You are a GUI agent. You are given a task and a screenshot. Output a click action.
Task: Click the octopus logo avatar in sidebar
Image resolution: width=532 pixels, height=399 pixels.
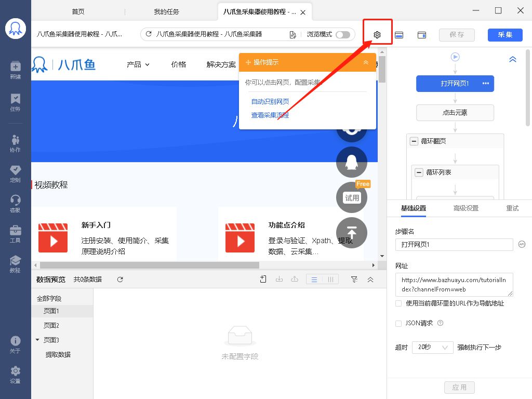[x=16, y=29]
